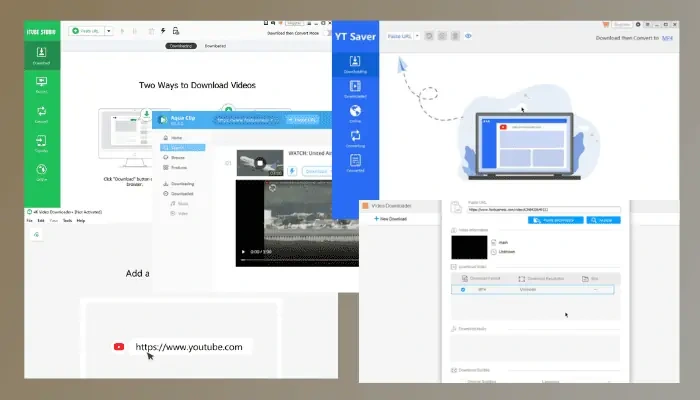Viewport: 700px width, 400px height.
Task: Click the black video preview thumbnail in Video Downloader
Action: [469, 247]
